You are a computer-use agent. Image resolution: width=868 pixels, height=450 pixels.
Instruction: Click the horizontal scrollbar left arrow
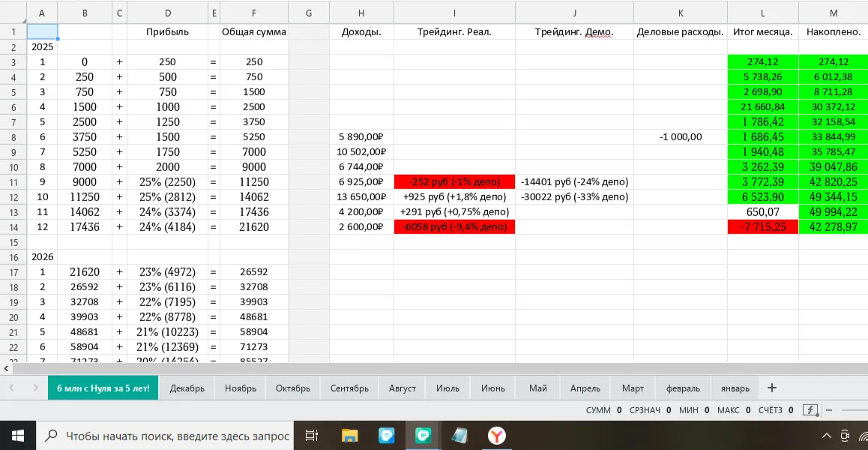point(6,368)
